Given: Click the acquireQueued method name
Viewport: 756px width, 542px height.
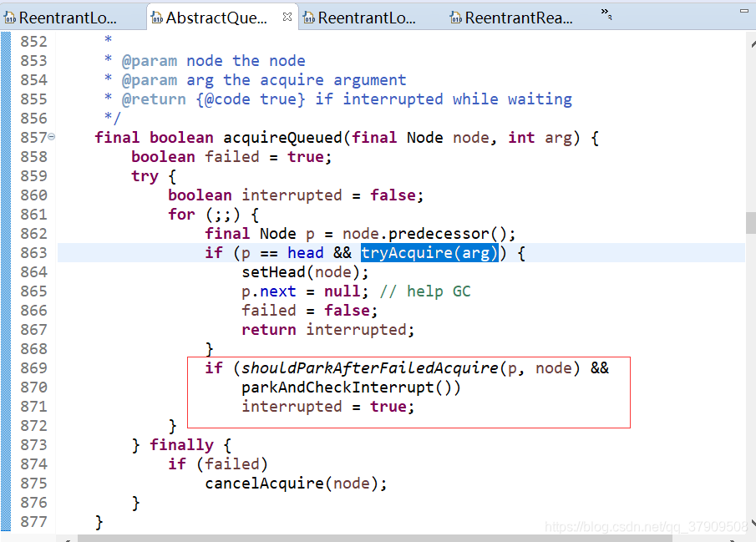Looking at the screenshot, I should coord(283,138).
